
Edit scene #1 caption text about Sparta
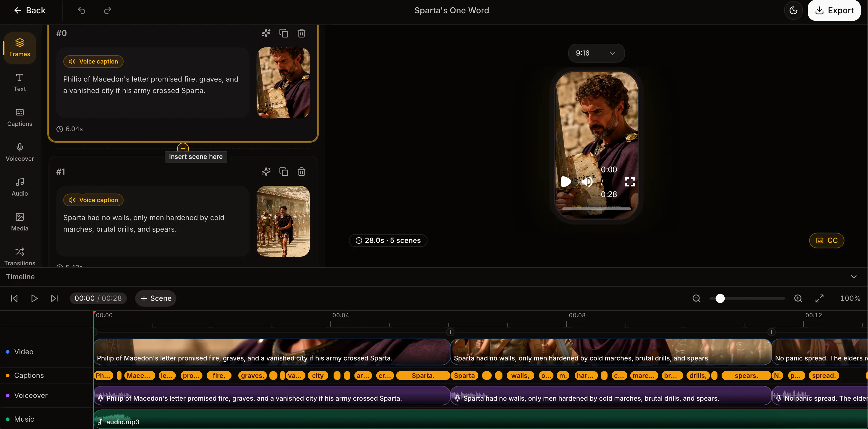coord(144,224)
